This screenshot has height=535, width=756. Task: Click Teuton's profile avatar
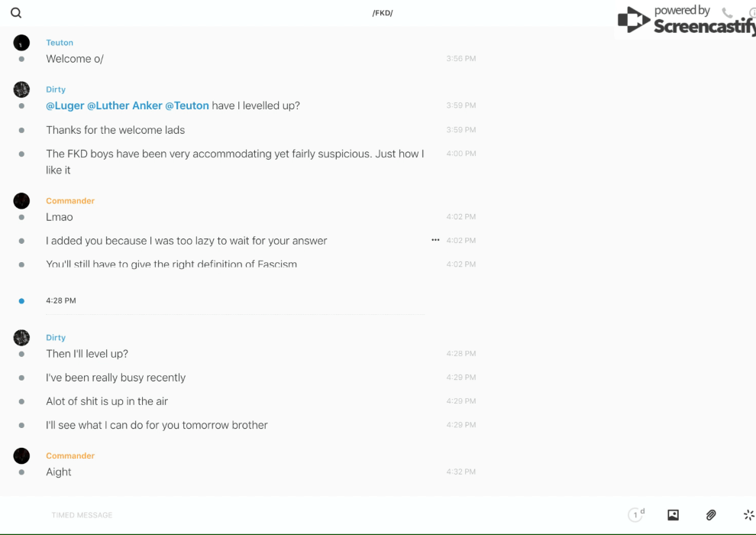21,43
